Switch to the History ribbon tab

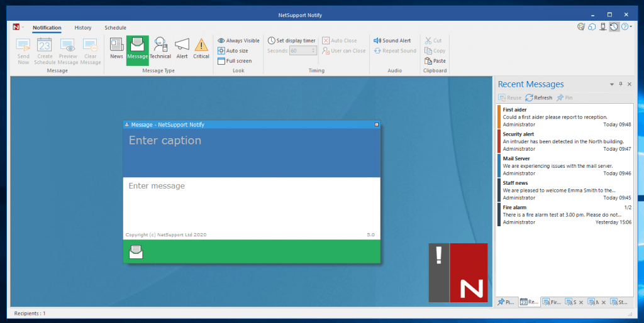82,28
